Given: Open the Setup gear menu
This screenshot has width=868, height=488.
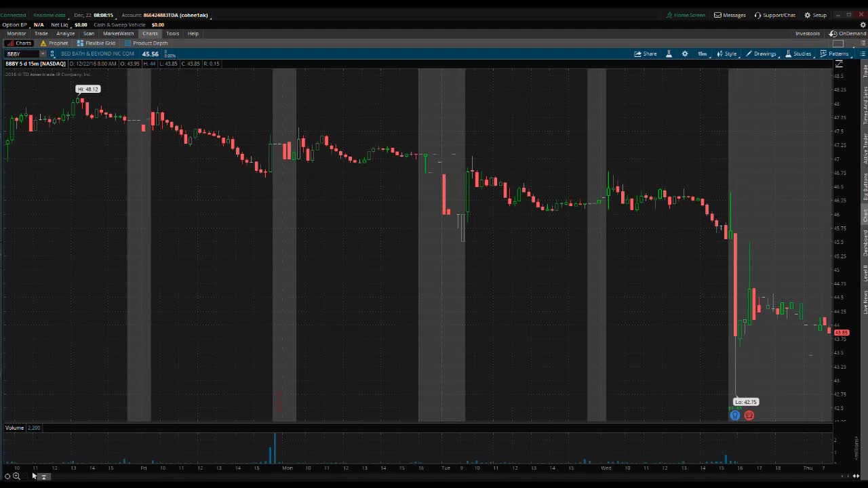Looking at the screenshot, I should tap(816, 15).
